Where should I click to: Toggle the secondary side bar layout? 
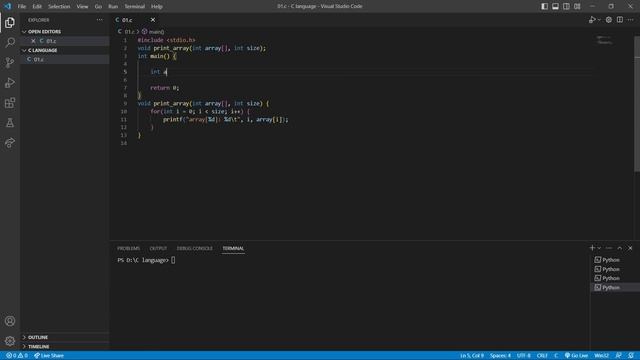[x=566, y=6]
